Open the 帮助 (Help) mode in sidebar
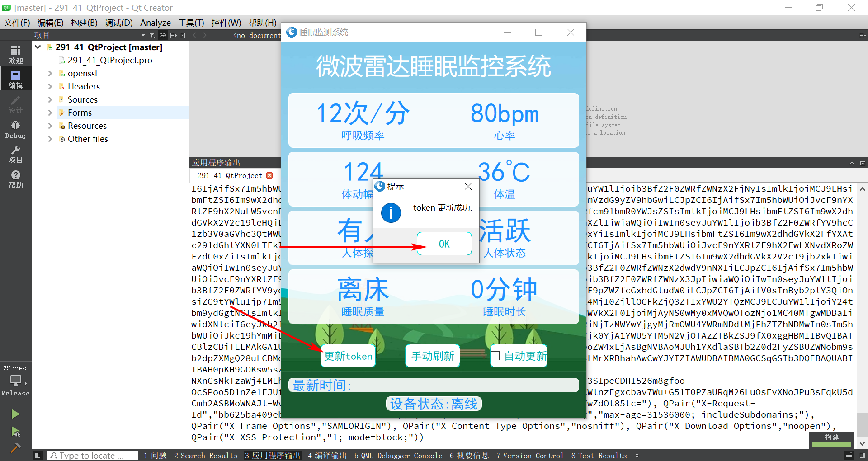Viewport: 868px width, 461px height. pyautogui.click(x=16, y=179)
